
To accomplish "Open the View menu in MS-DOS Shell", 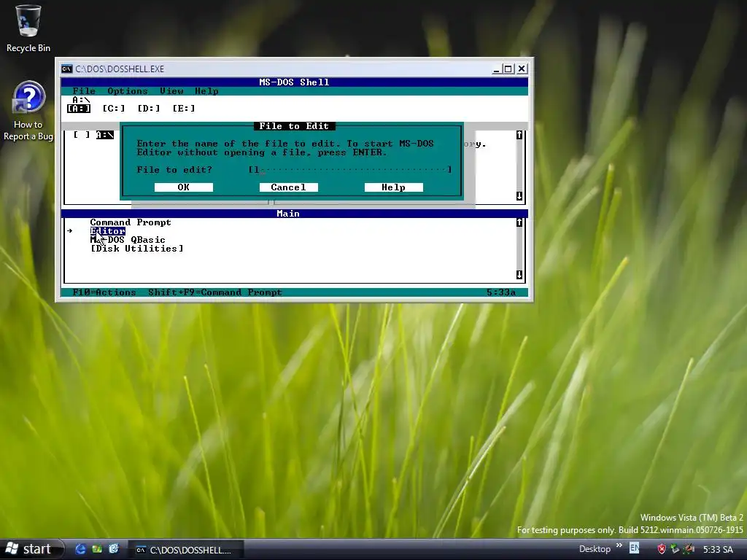I will coord(171,91).
